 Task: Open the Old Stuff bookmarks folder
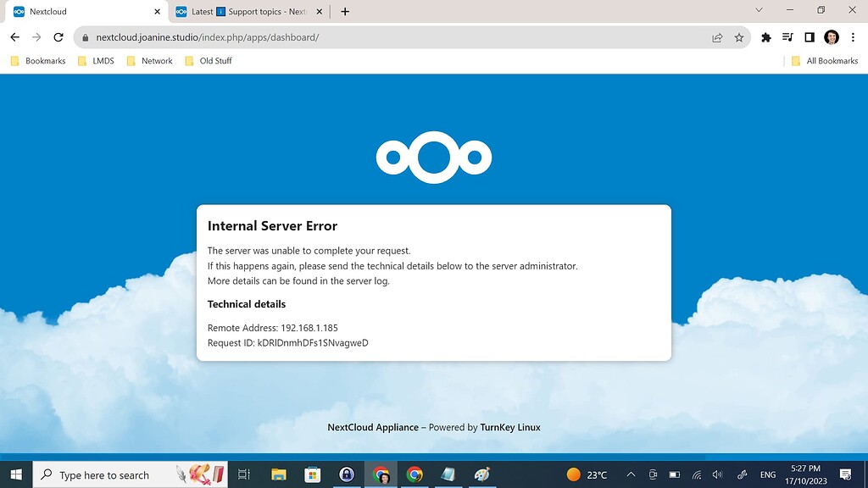209,61
